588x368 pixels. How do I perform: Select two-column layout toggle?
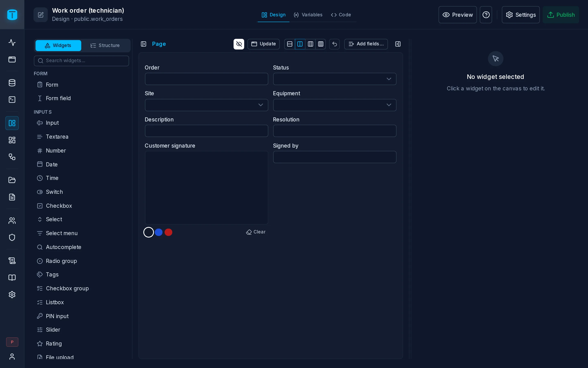pos(300,44)
